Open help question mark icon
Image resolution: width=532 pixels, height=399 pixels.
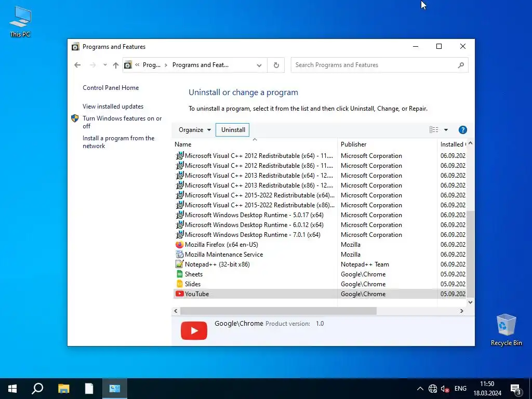tap(462, 130)
